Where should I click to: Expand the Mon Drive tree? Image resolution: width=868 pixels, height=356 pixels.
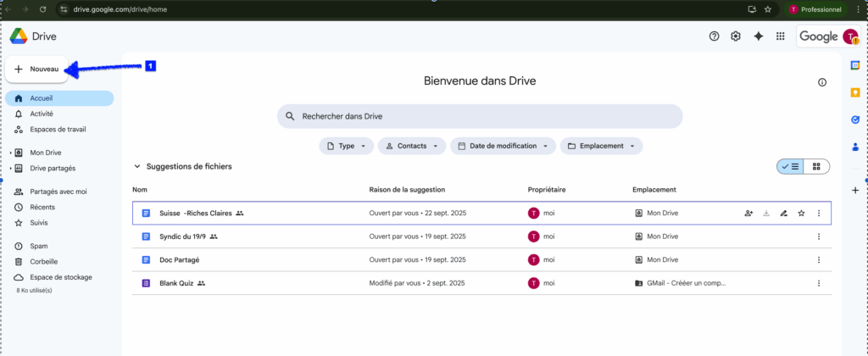(10, 153)
